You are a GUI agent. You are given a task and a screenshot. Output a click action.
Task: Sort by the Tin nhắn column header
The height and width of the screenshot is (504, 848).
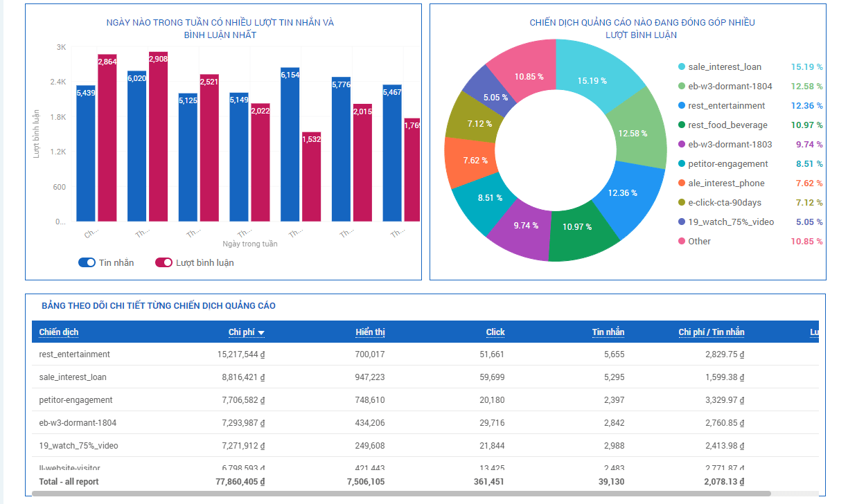pos(608,332)
